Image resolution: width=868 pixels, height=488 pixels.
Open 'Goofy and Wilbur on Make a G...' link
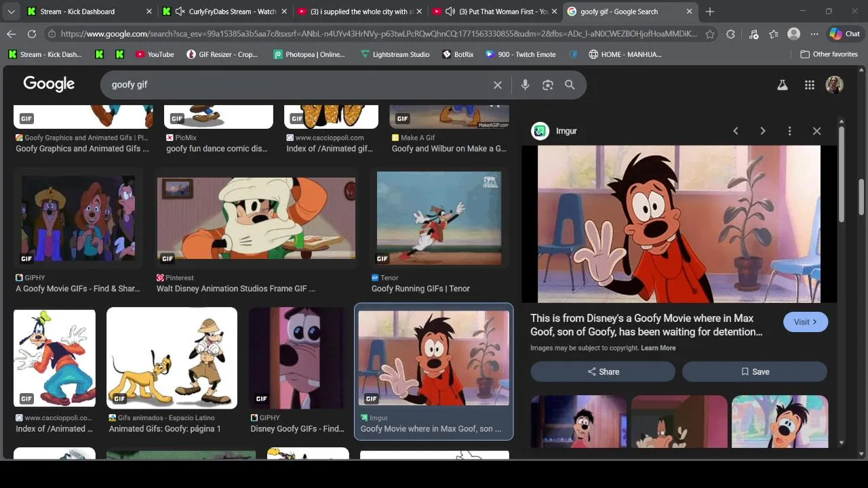coord(449,148)
